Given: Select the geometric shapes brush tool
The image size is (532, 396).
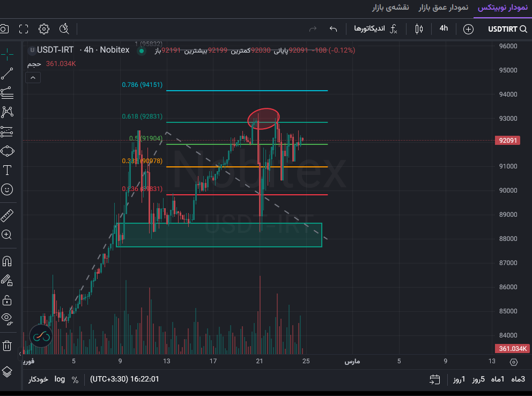Looking at the screenshot, I should pyautogui.click(x=7, y=151).
